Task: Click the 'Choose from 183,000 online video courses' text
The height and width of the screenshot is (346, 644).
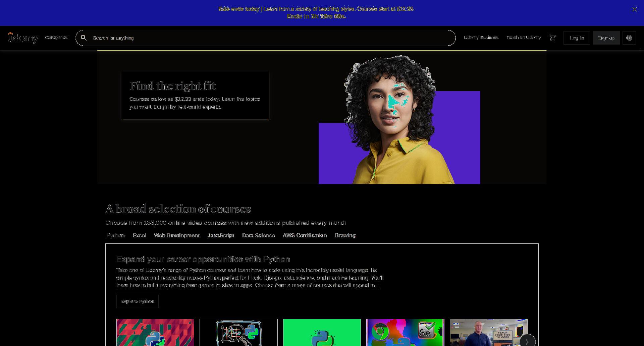Action: [225, 223]
